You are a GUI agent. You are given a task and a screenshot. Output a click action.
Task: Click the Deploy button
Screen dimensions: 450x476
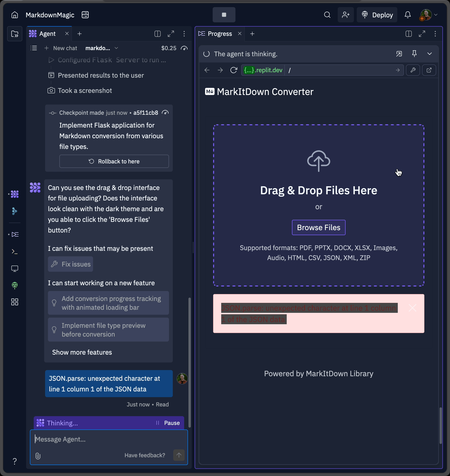[x=377, y=15]
